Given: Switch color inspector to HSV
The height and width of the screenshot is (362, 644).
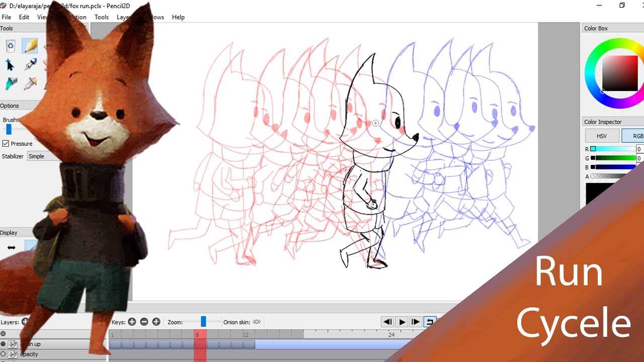Looking at the screenshot, I should 602,136.
